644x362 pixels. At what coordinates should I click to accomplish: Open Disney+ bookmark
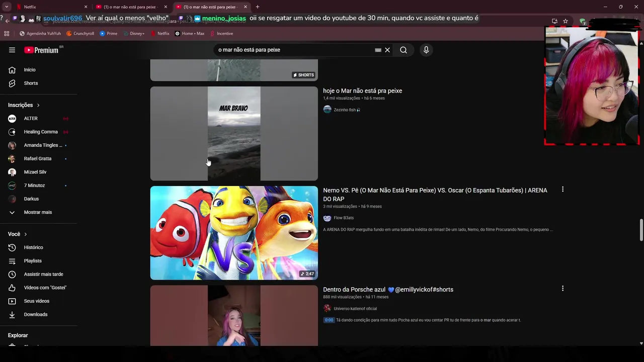134,34
